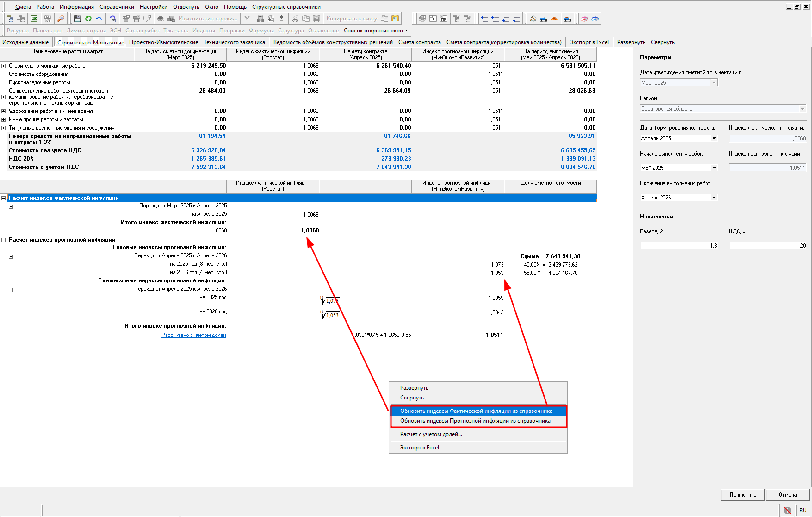Click the Резерв percent input field
The image size is (812, 517).
tap(679, 246)
